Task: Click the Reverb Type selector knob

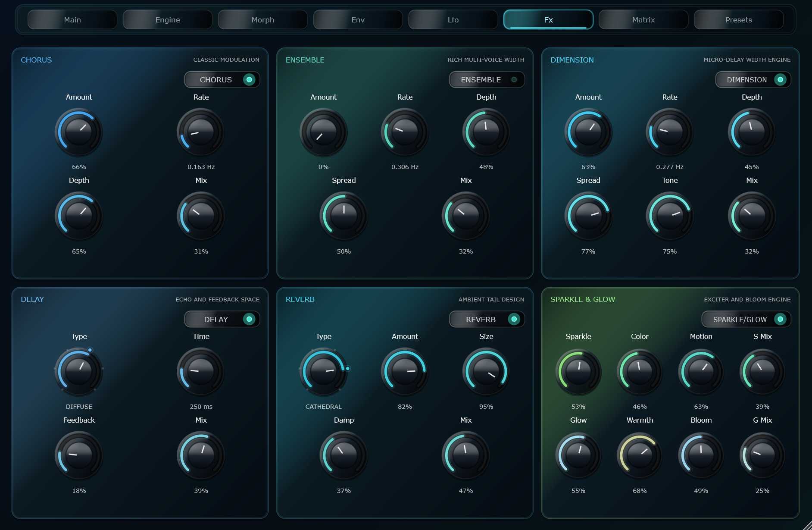Action: tap(323, 371)
